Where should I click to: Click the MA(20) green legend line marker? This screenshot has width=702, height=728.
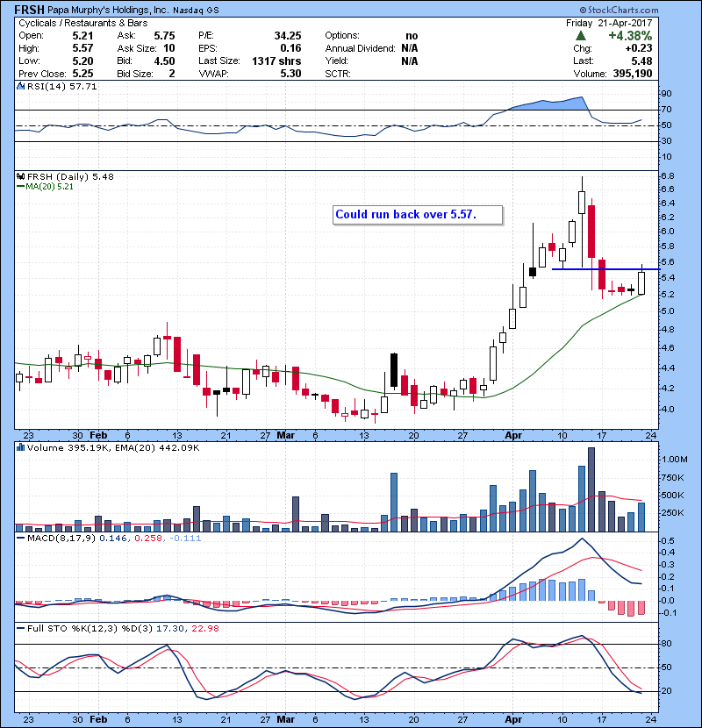(x=20, y=187)
